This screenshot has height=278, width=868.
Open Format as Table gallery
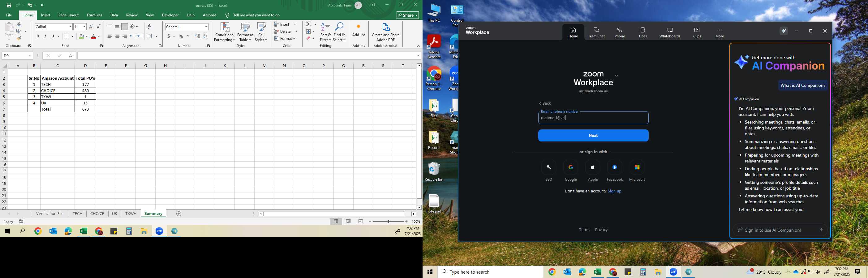[x=245, y=32]
